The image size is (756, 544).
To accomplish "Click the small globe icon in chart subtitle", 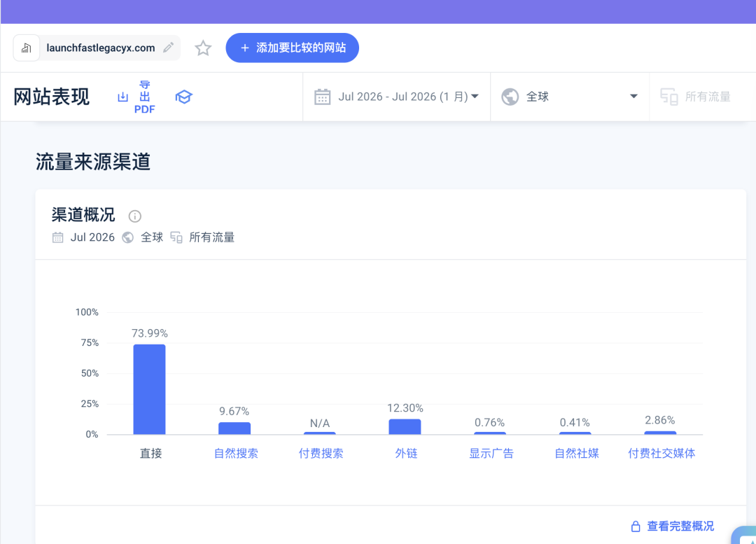I will 128,237.
